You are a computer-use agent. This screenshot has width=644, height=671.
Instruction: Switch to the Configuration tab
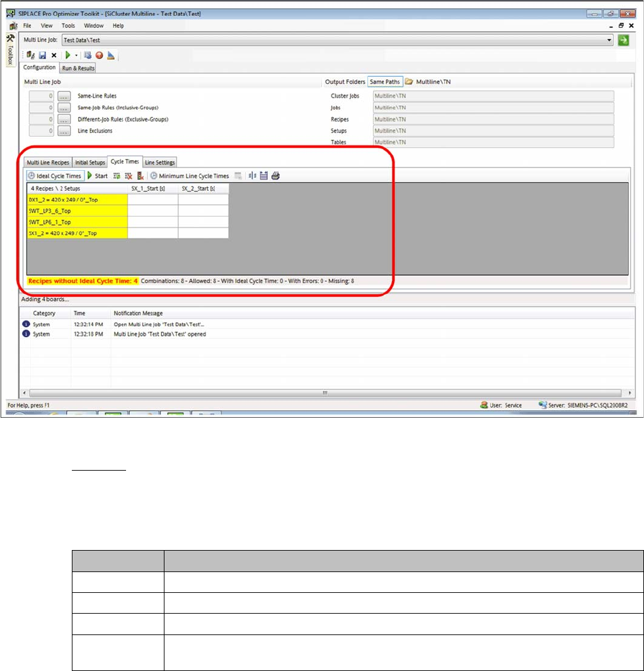pos(39,67)
